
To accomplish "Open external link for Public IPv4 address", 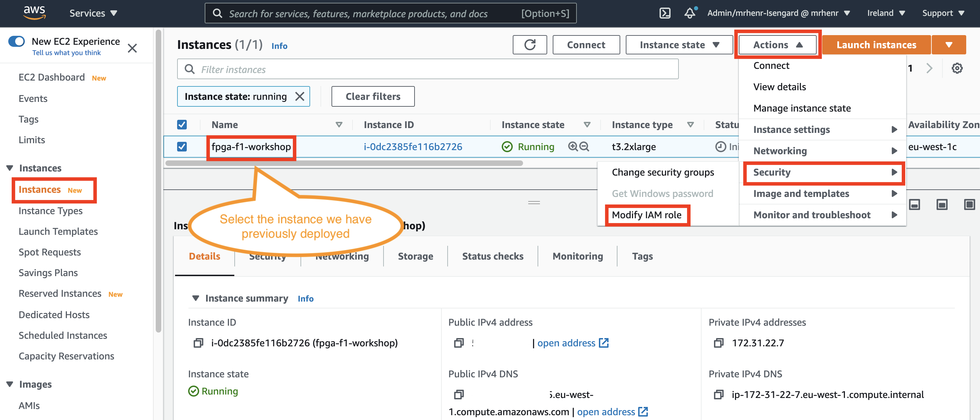I will coord(604,343).
